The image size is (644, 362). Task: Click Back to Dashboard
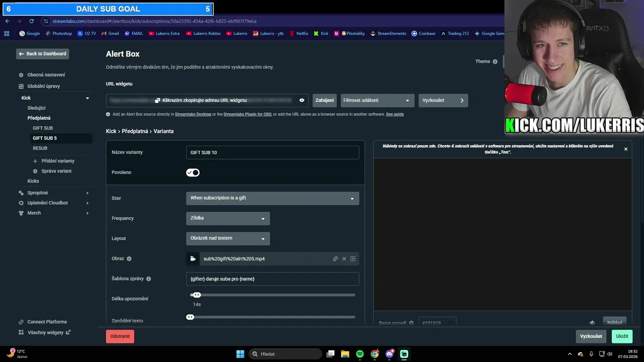click(x=43, y=54)
